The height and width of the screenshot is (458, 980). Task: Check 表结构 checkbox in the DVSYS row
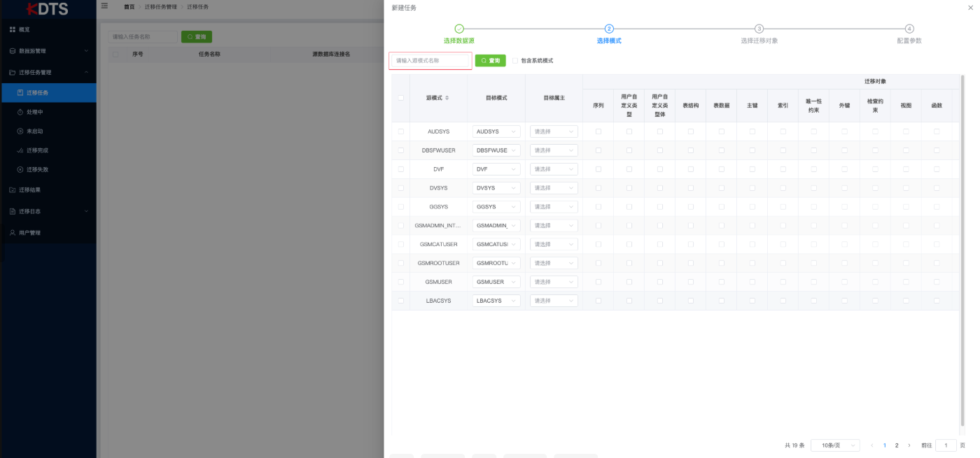(691, 188)
